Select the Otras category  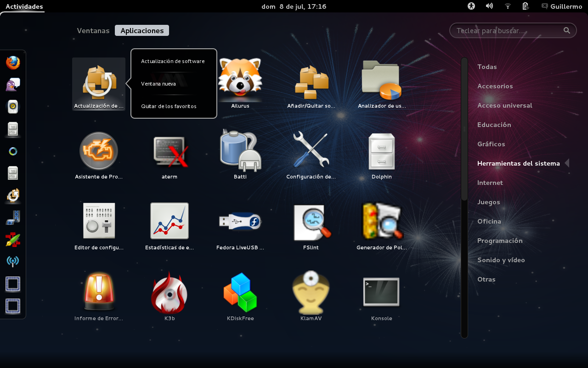pyautogui.click(x=486, y=279)
